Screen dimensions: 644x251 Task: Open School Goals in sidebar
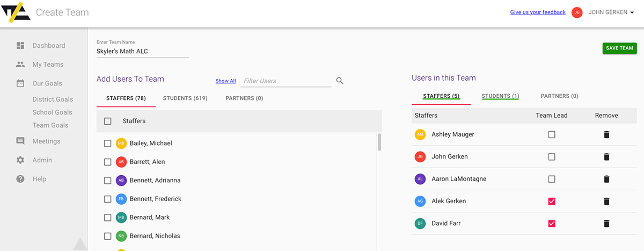52,112
